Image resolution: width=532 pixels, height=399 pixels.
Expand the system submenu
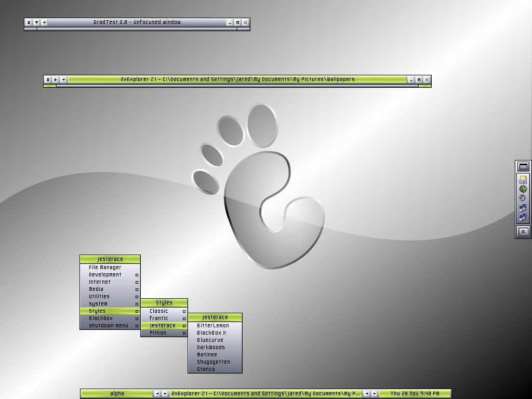point(110,304)
